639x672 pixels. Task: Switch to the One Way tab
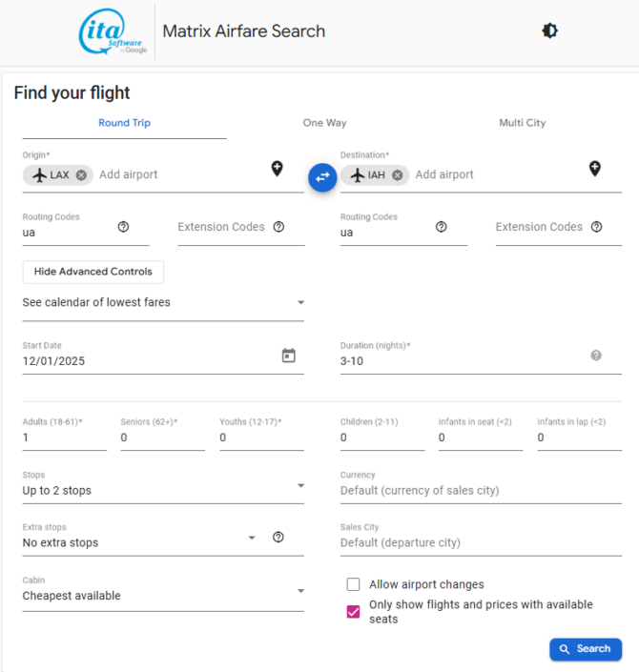coord(324,123)
